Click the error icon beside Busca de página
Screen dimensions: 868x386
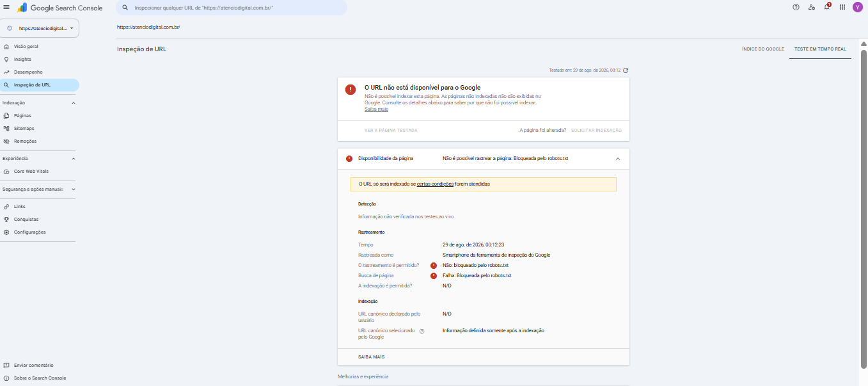coord(434,276)
